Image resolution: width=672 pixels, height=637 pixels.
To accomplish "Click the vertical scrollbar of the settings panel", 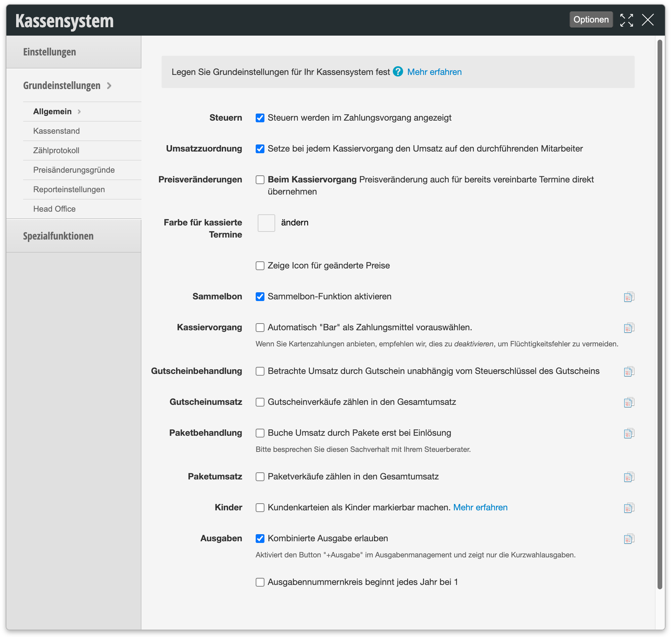I will (x=660, y=314).
